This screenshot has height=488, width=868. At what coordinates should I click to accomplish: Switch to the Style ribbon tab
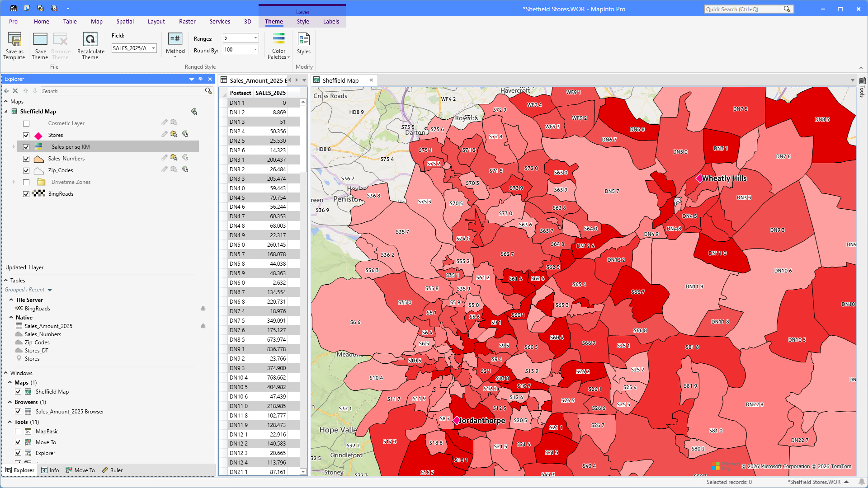303,22
